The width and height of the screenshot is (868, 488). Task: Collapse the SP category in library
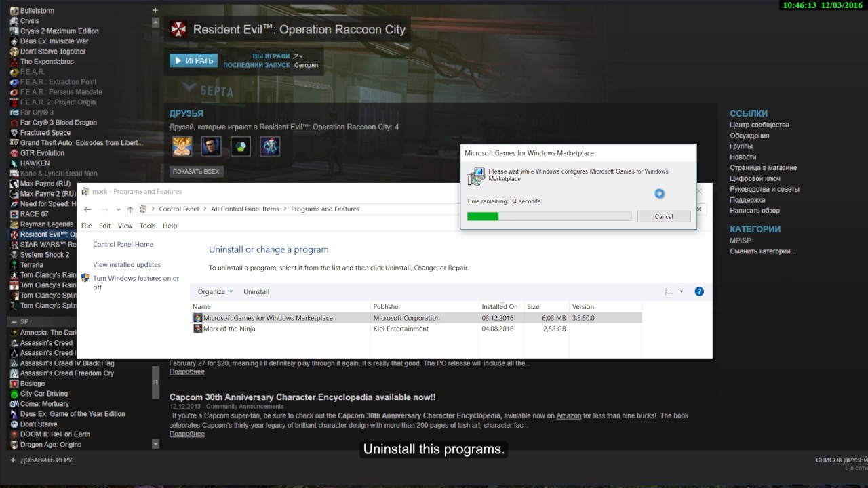coord(12,321)
